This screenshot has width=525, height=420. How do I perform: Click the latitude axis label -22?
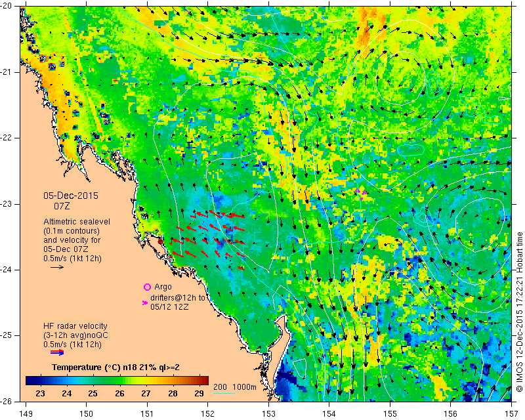(x=7, y=138)
